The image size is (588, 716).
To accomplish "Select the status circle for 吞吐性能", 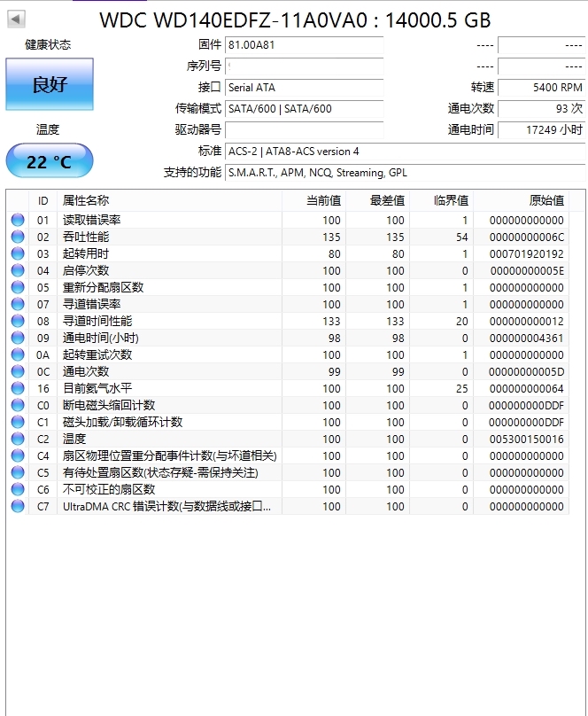I will tap(18, 237).
